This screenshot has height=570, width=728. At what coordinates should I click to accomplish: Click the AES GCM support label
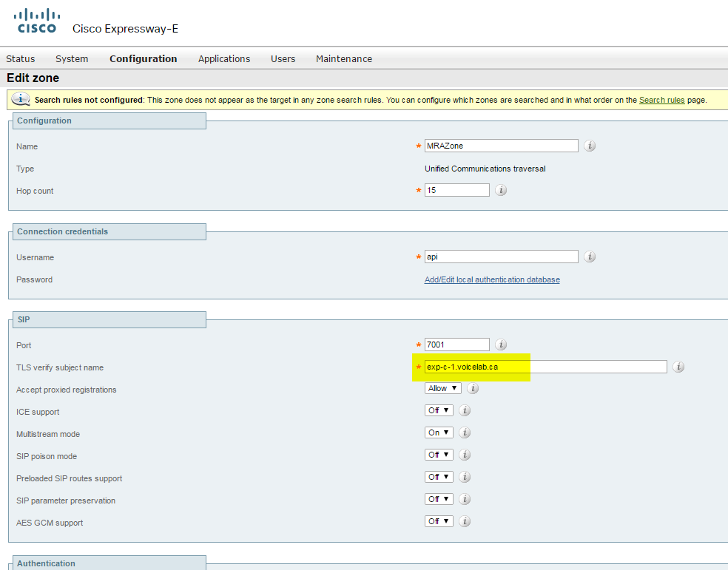[50, 523]
